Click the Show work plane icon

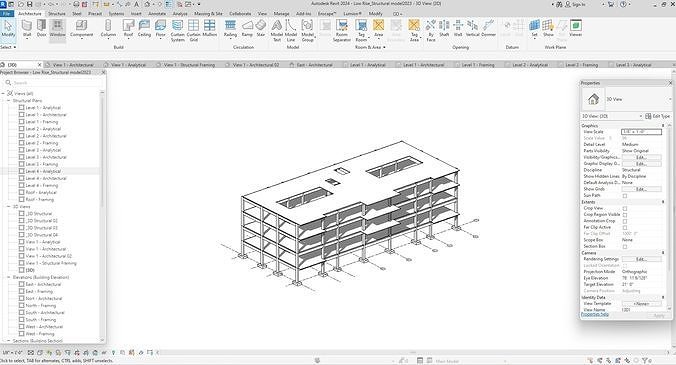(x=548, y=28)
